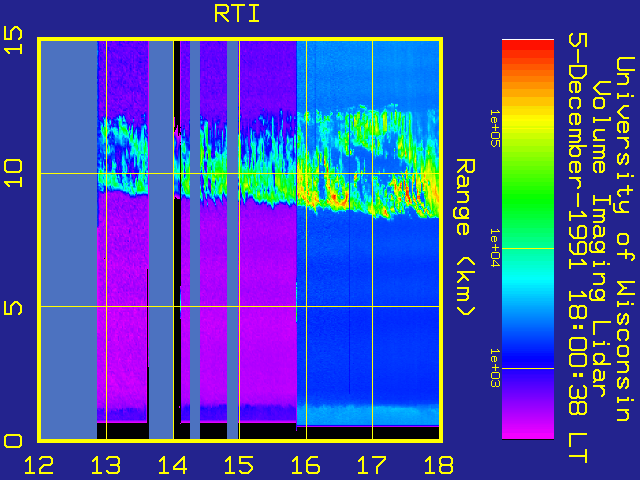Image resolution: width=640 pixels, height=480 pixels.
Task: Pick the red top of the colorbar
Action: [528, 47]
